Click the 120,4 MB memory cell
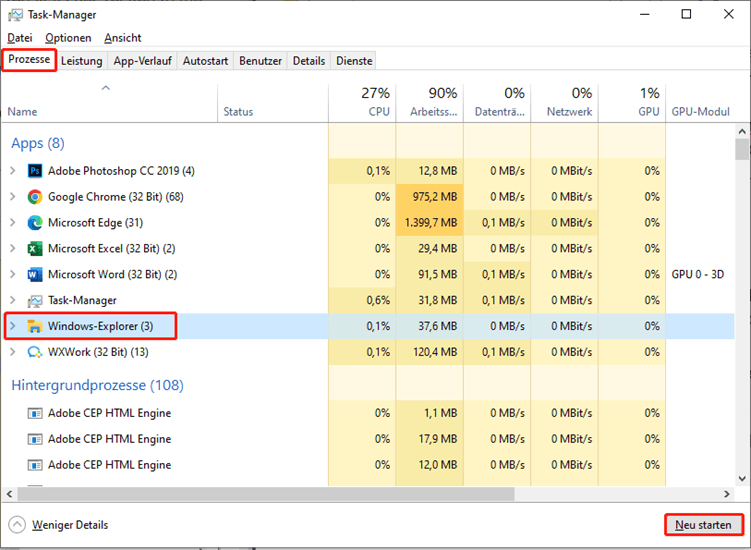This screenshot has height=550, width=751. (x=430, y=352)
